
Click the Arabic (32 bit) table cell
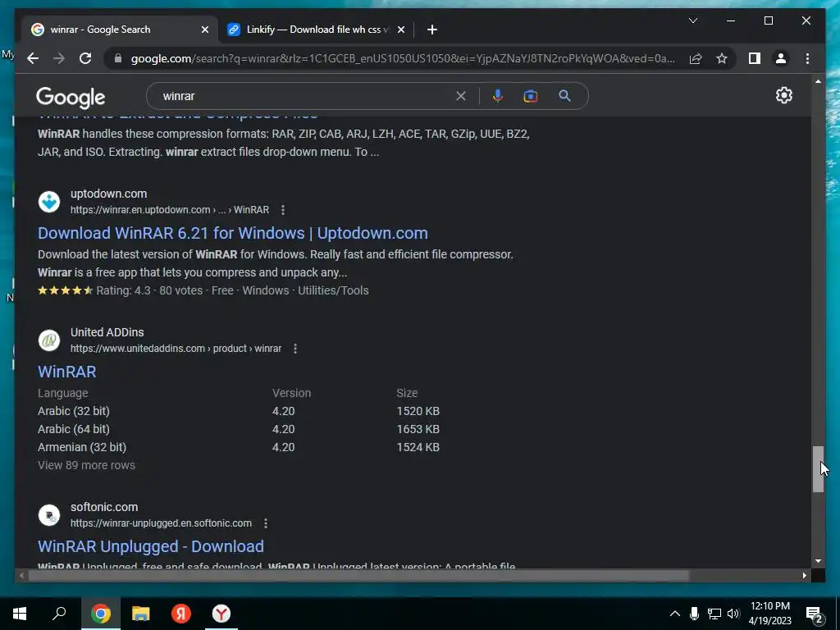click(73, 411)
